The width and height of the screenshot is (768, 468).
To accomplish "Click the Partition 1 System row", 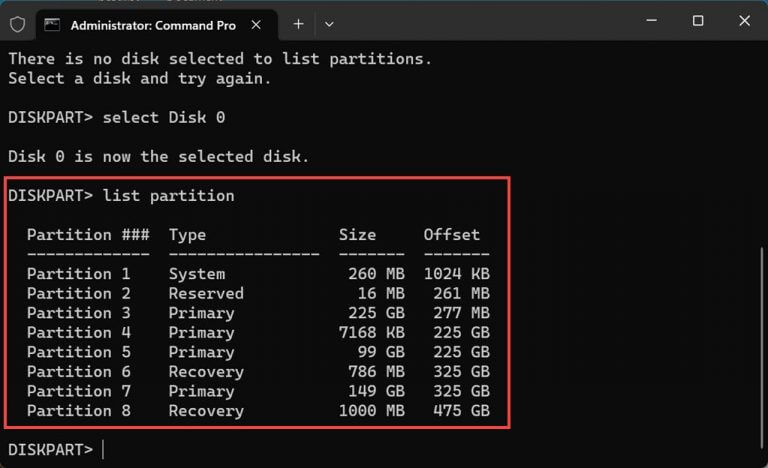I will coord(258,273).
